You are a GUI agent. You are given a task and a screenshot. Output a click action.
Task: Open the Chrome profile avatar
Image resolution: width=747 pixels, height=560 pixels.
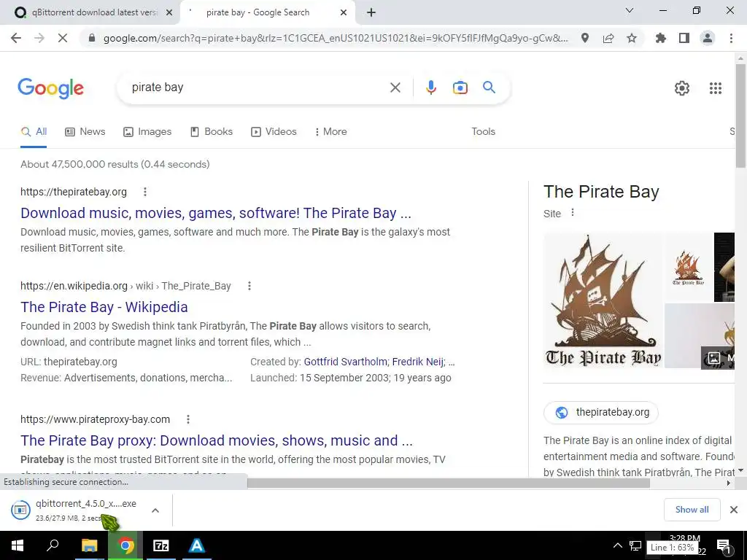tap(708, 38)
